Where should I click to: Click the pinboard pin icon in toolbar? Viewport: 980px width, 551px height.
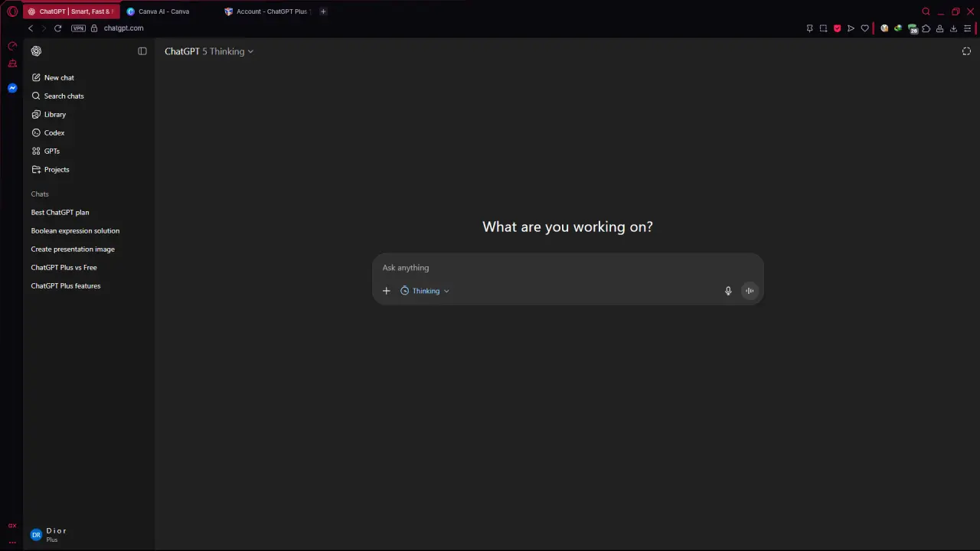(809, 28)
